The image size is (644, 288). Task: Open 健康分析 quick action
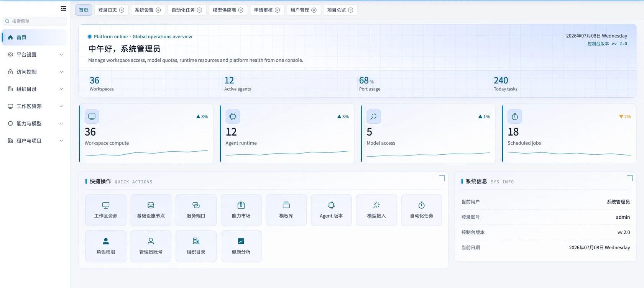(241, 246)
